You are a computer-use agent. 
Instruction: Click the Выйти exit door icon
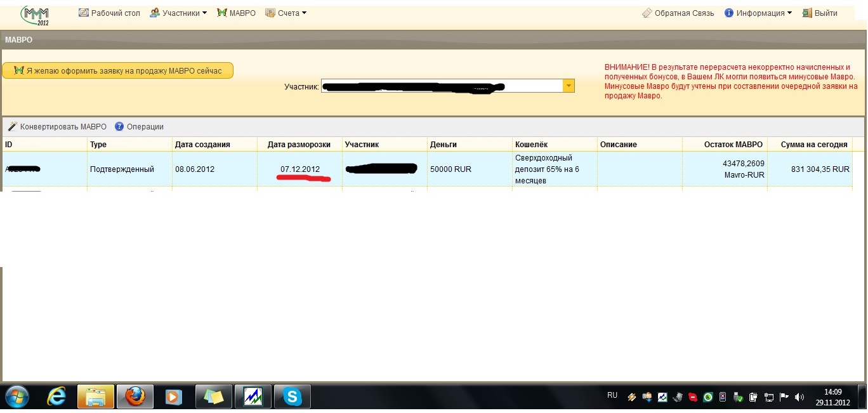coord(807,13)
